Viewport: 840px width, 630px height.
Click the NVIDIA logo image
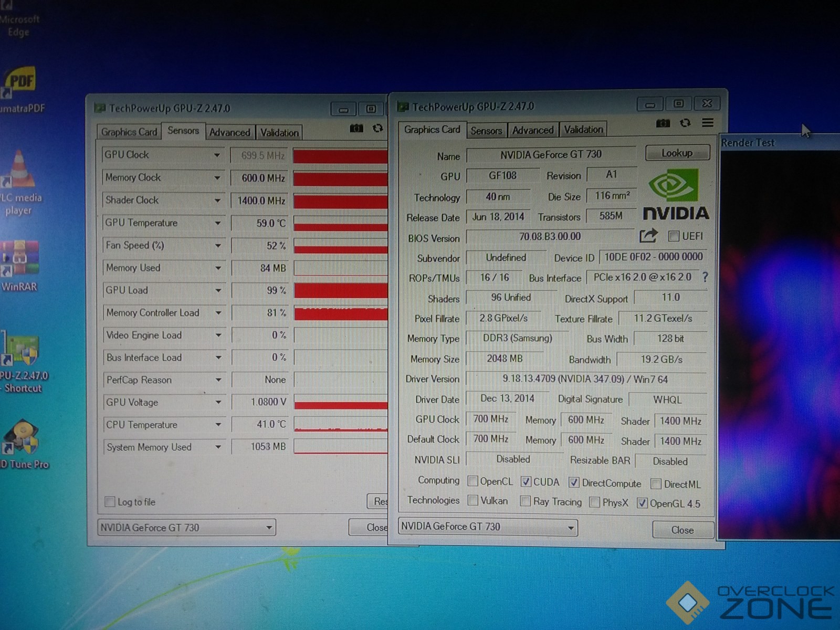(676, 195)
